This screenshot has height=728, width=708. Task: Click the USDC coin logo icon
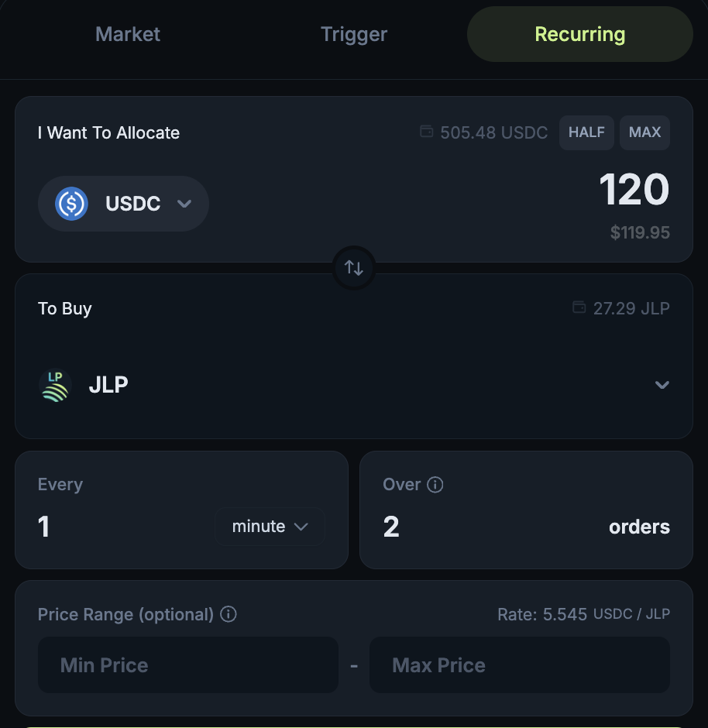71,204
